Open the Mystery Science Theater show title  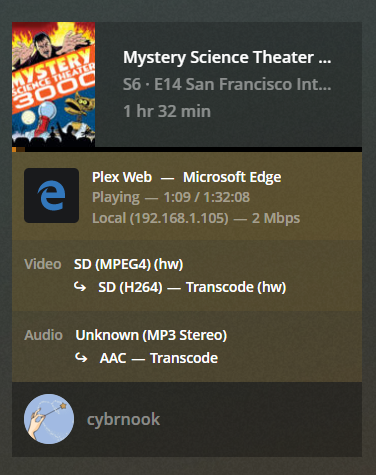[x=227, y=57]
